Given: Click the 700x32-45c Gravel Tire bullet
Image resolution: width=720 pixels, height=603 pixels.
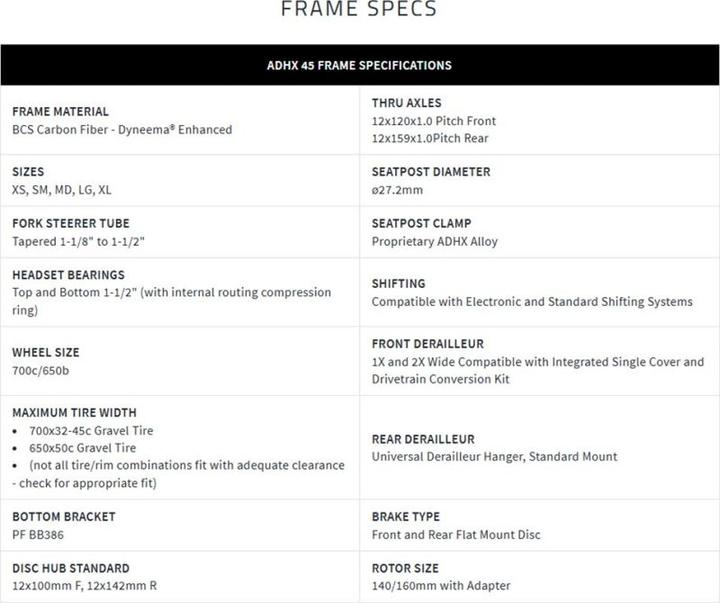Looking at the screenshot, I should (x=91, y=431).
